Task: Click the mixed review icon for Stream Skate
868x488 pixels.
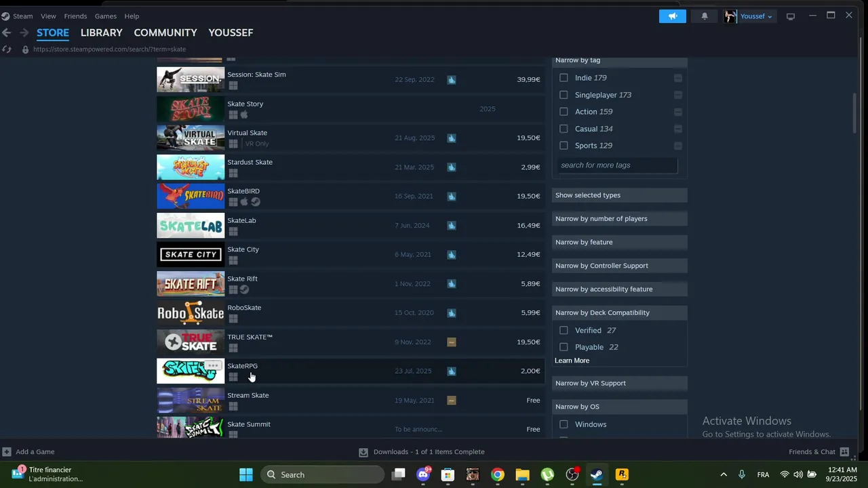Action: tap(452, 401)
